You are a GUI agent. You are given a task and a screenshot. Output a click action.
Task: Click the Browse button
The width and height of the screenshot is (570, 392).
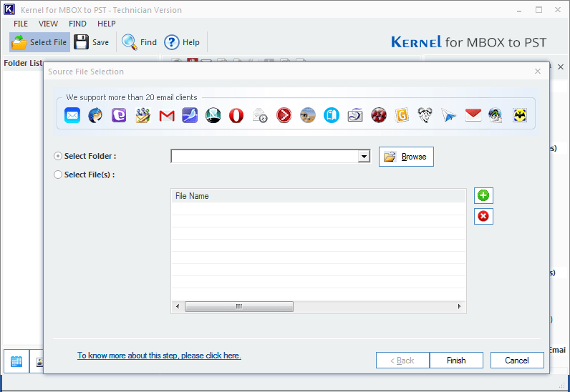click(x=406, y=157)
